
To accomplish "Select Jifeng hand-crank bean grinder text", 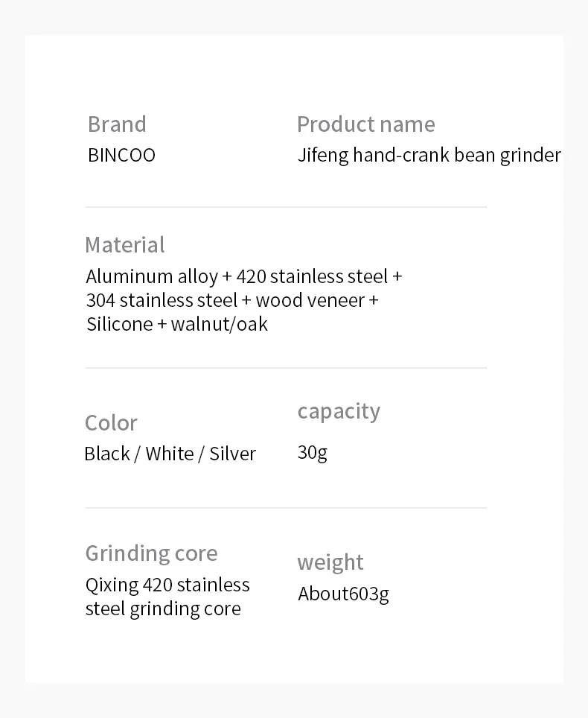I will pos(429,155).
